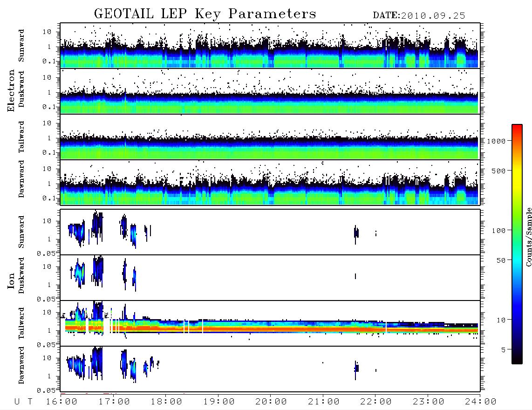Select the Ion "Dawnward" panel label
Image resolution: width=532 pixels, height=410 pixels.
pyautogui.click(x=21, y=365)
